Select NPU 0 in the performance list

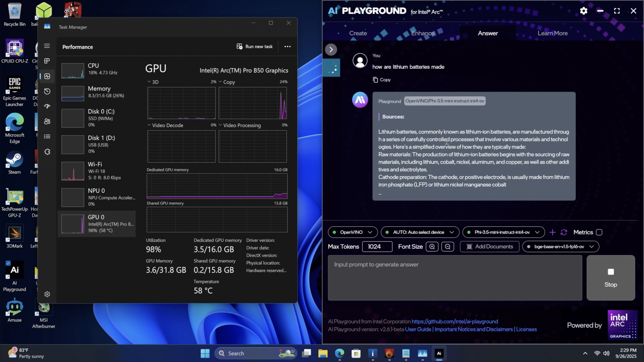(97, 197)
